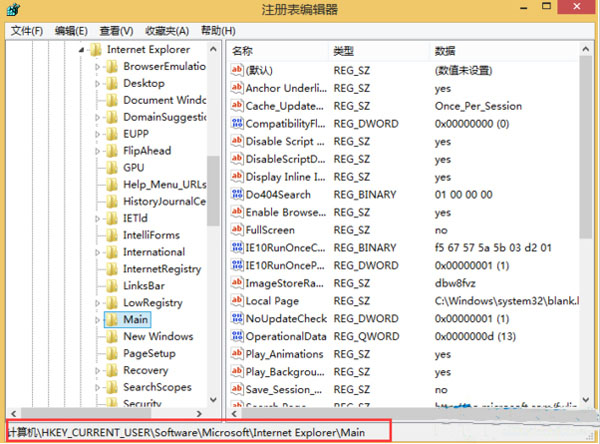
Task: Click DWORD icon of IE10RunOnceP value
Action: coord(237,265)
